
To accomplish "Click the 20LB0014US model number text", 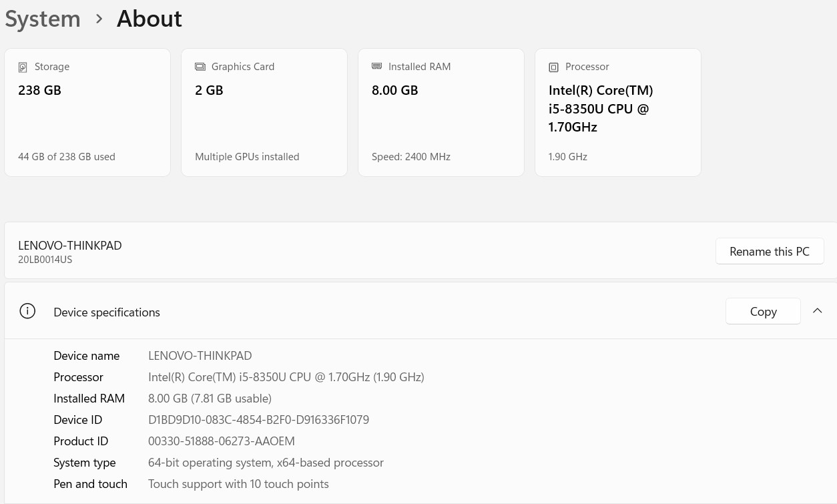I will (x=45, y=260).
